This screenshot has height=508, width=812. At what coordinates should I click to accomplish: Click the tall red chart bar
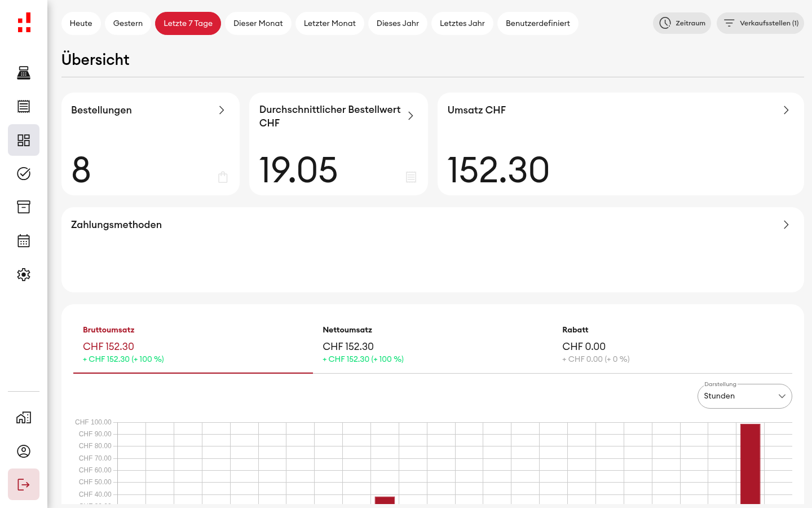tap(751, 463)
